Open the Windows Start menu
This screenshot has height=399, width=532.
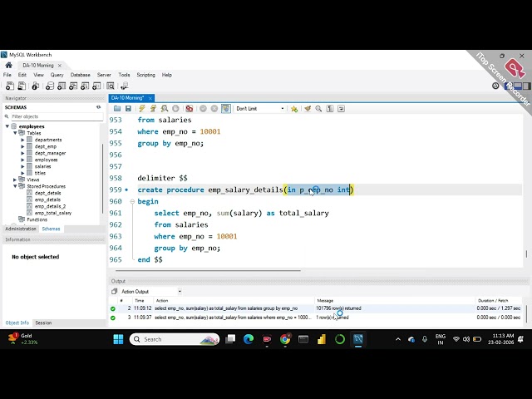(118, 339)
